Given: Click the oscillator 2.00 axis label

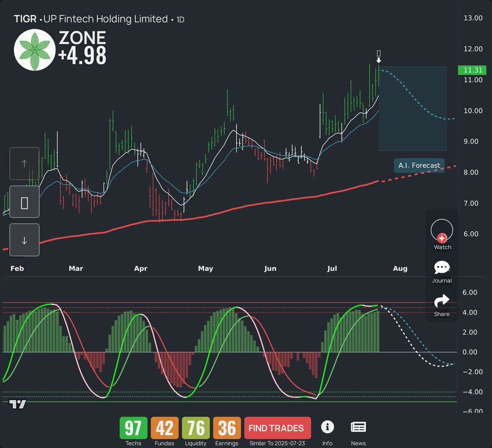Looking at the screenshot, I should coord(470,332).
